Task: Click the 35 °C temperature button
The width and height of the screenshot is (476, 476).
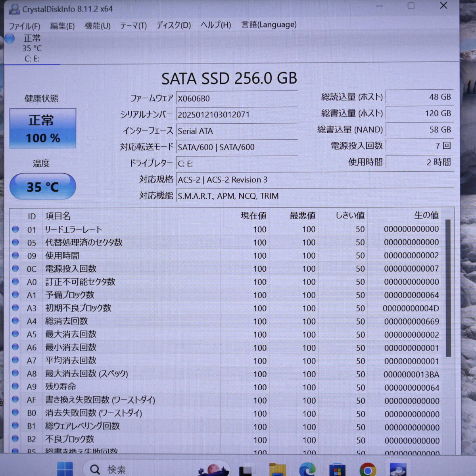Action: tap(43, 186)
